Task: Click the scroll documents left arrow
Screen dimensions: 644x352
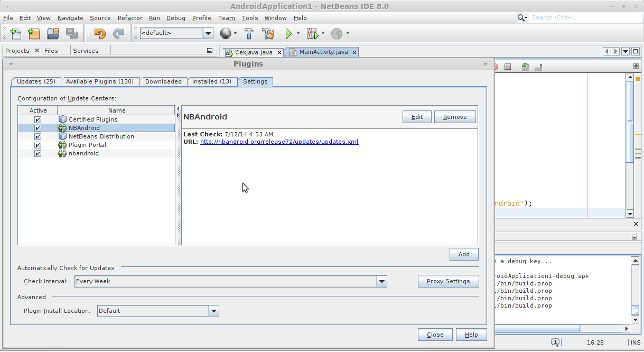Action: coord(608,51)
